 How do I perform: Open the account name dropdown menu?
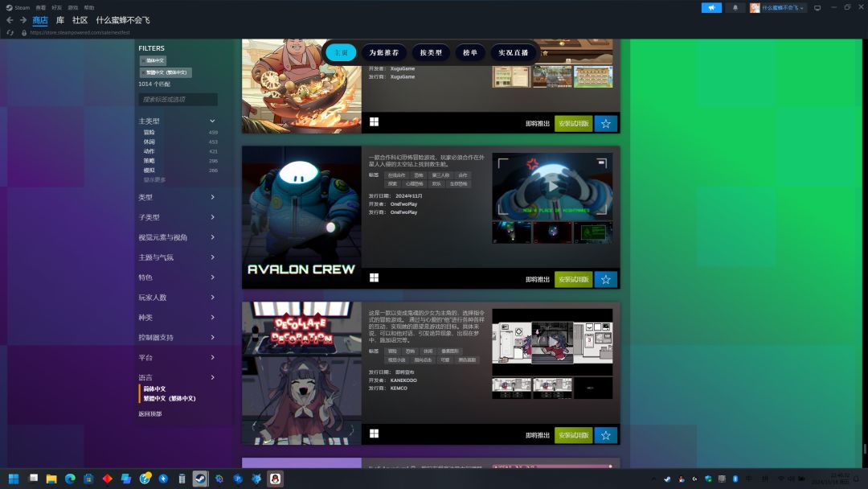[x=783, y=8]
